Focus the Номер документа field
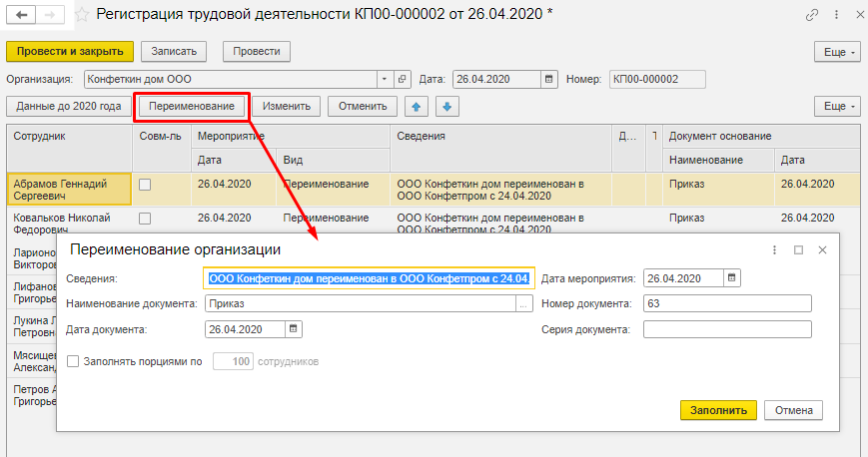 click(727, 303)
